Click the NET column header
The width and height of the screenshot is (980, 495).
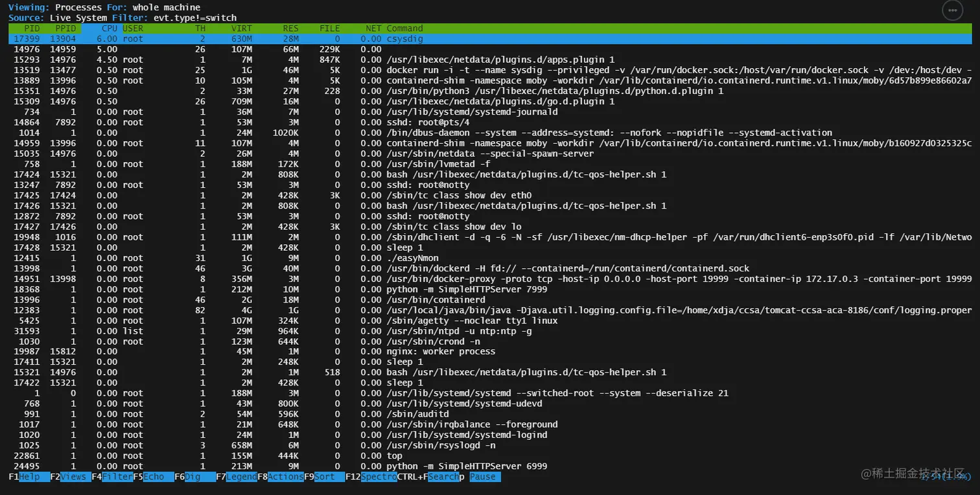(x=374, y=29)
